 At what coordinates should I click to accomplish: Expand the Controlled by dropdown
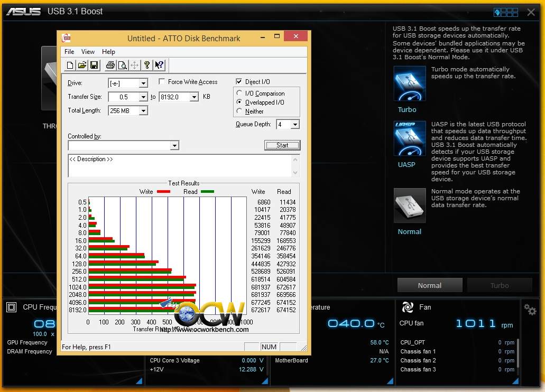175,145
